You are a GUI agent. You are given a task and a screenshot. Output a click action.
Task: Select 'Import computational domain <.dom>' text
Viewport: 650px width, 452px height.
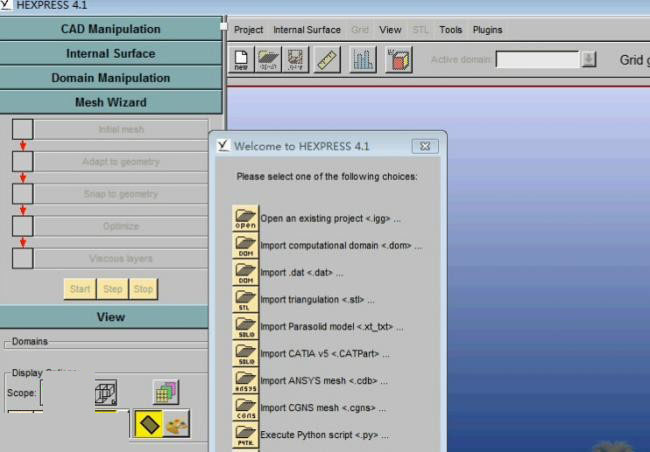pyautogui.click(x=341, y=245)
